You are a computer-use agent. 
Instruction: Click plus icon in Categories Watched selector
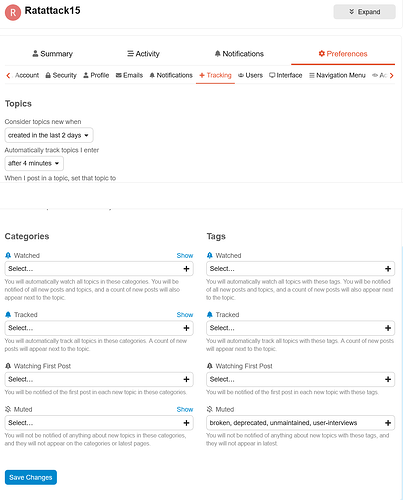click(186, 269)
